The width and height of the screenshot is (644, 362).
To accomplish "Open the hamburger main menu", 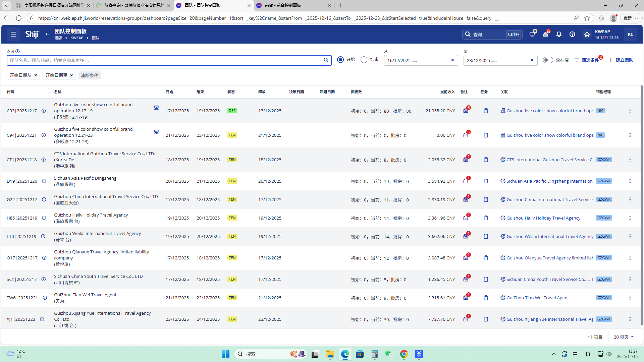I will (x=13, y=34).
